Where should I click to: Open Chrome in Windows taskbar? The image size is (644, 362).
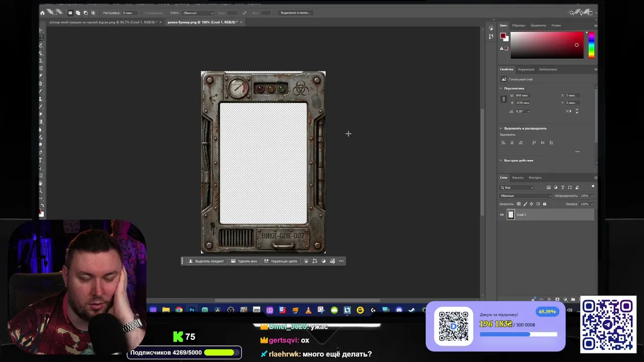(179, 310)
